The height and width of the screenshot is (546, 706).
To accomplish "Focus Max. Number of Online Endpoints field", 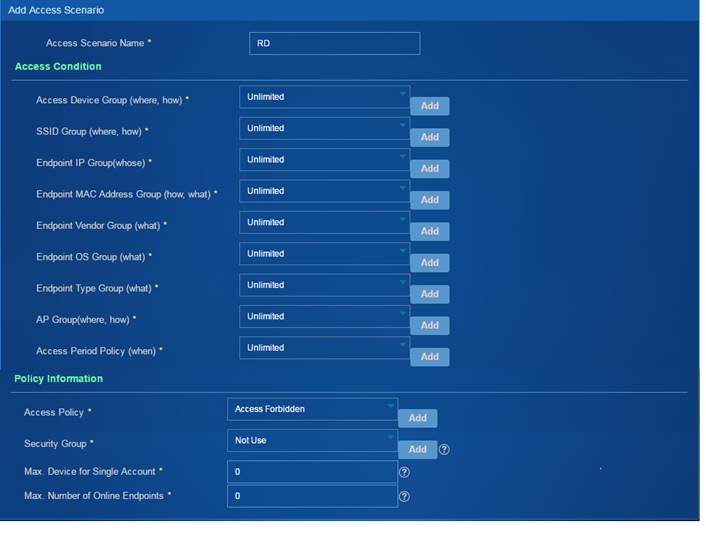I will pyautogui.click(x=312, y=496).
